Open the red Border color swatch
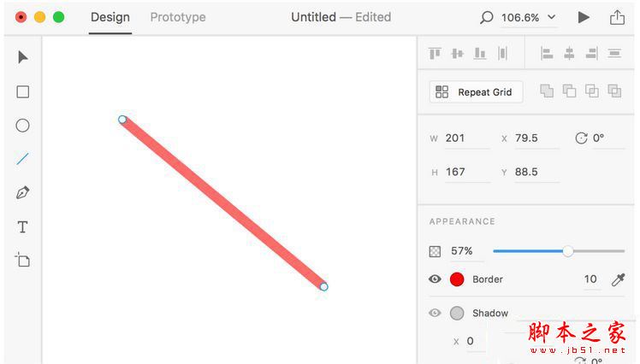The image size is (640, 364). click(457, 279)
